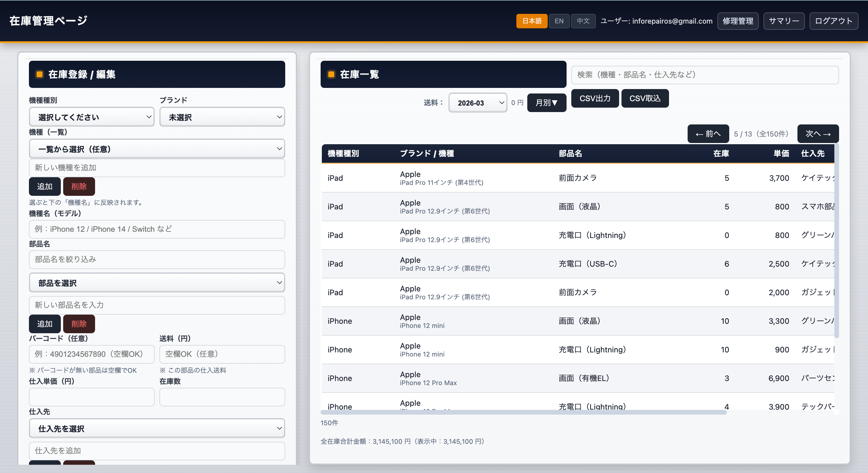This screenshot has width=868, height=473.
Task: Toggle the 月別▼ monthly view control
Action: (x=546, y=103)
